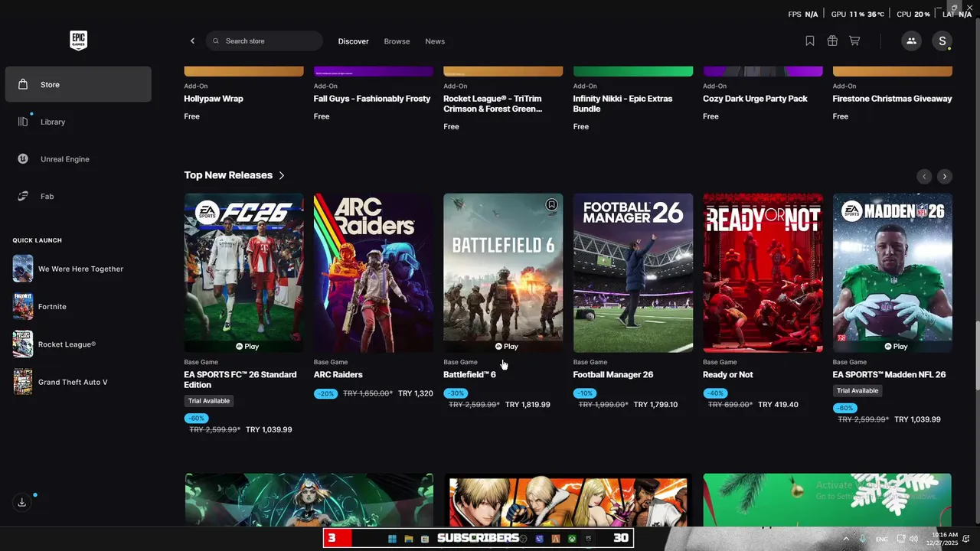Click the Fab logo icon
The width and height of the screenshot is (980, 551).
23,196
